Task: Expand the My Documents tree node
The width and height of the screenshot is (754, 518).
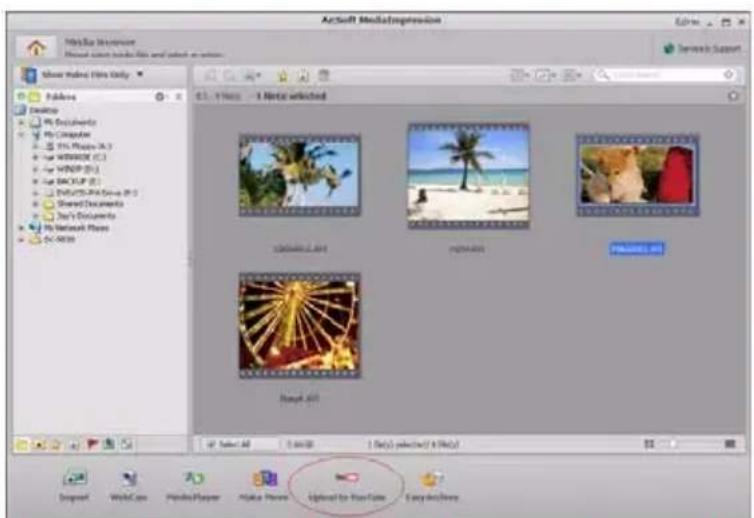Action: (21, 122)
